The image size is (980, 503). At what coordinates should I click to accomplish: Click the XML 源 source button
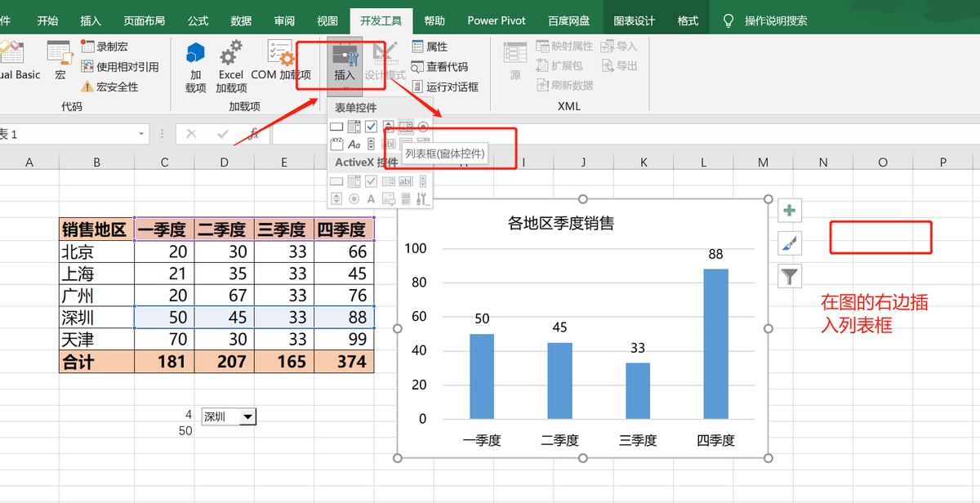point(515,60)
